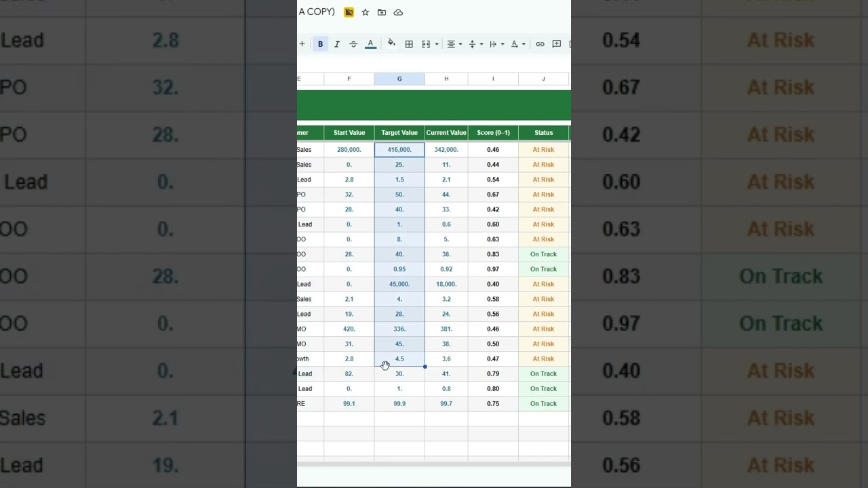Select target value cell 45,000.

399,284
